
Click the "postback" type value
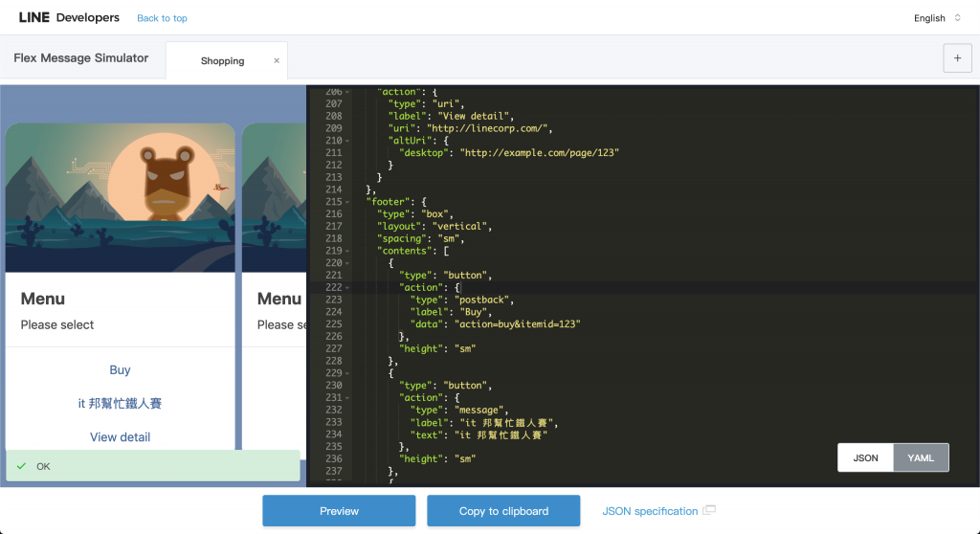481,300
